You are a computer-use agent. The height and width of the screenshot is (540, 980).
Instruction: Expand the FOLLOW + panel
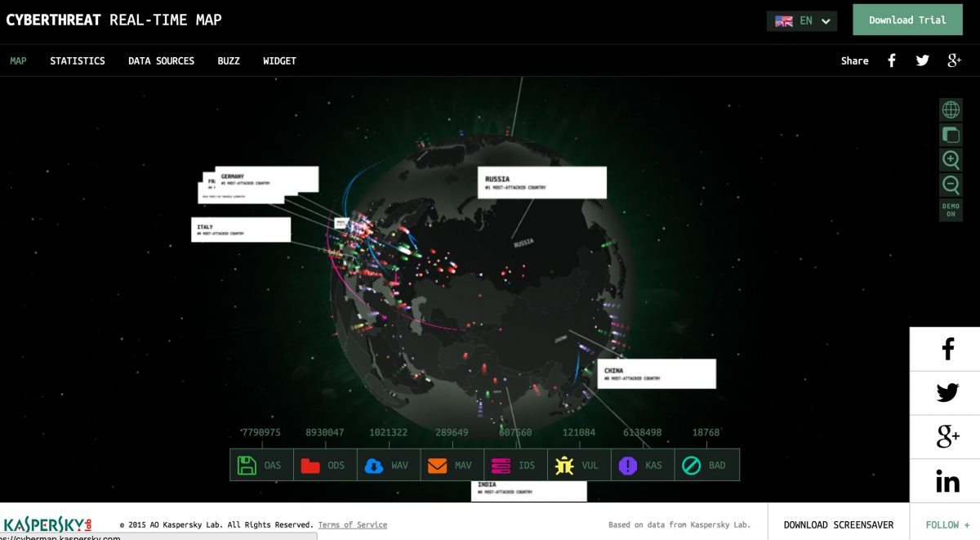pyautogui.click(x=947, y=524)
